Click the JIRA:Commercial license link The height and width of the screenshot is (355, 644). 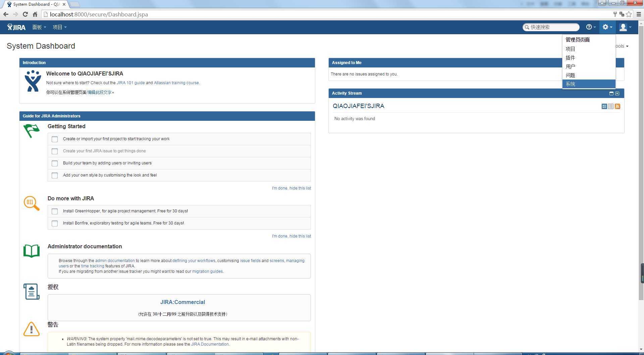[x=182, y=302]
